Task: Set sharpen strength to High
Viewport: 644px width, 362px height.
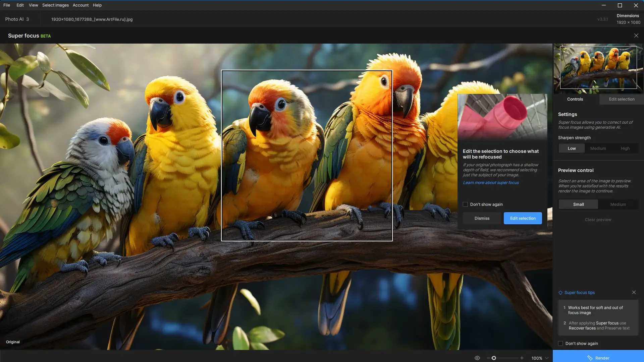Action: click(625, 148)
